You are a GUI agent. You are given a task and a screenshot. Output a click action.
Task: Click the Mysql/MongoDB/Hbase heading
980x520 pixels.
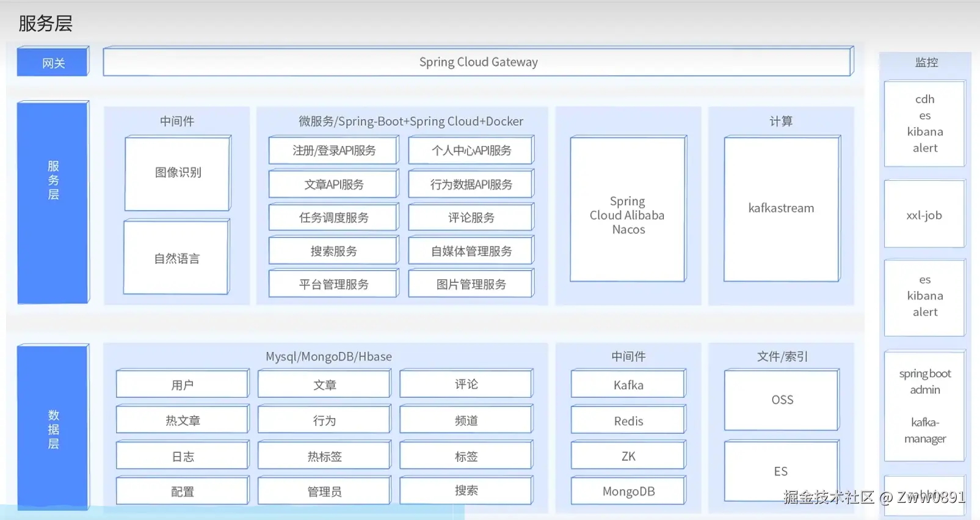[x=328, y=356]
